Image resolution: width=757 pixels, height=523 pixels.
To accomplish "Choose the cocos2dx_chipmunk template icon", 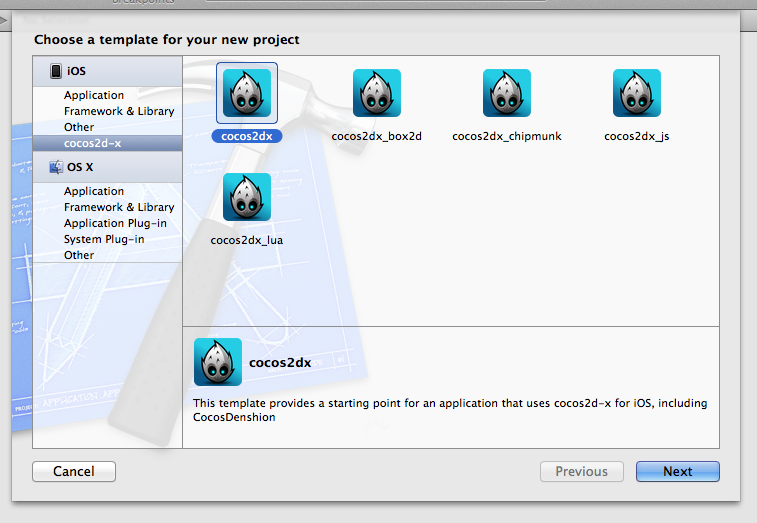I will click(507, 93).
